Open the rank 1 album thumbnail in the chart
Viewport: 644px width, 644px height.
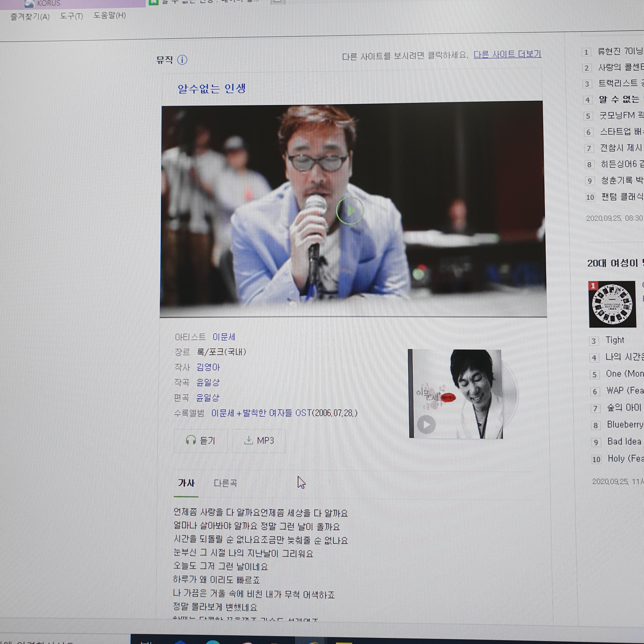pos(612,304)
